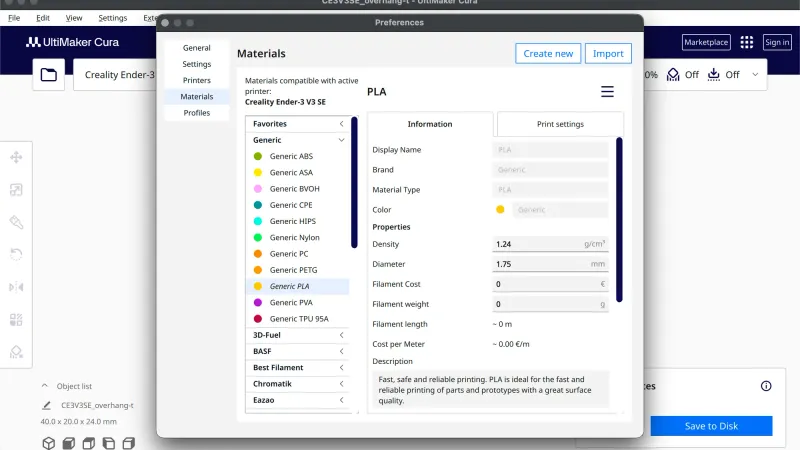Click the Density input field
The image size is (800, 450).
(x=550, y=244)
